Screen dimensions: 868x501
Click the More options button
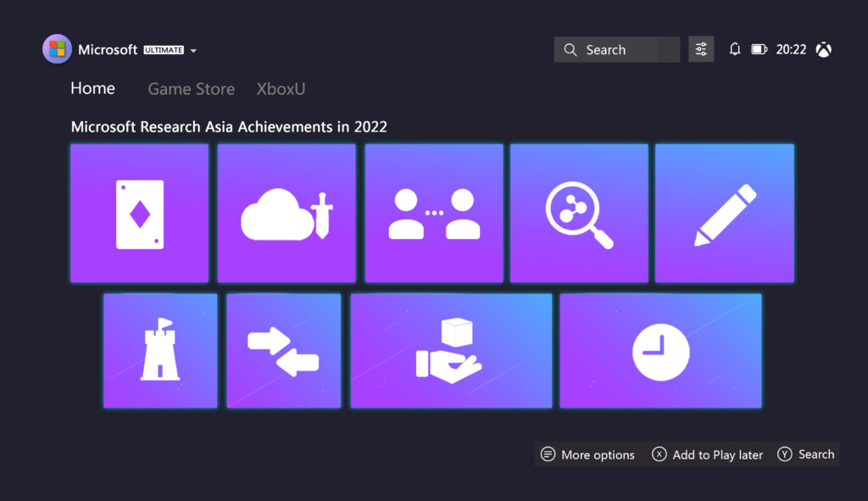(588, 455)
